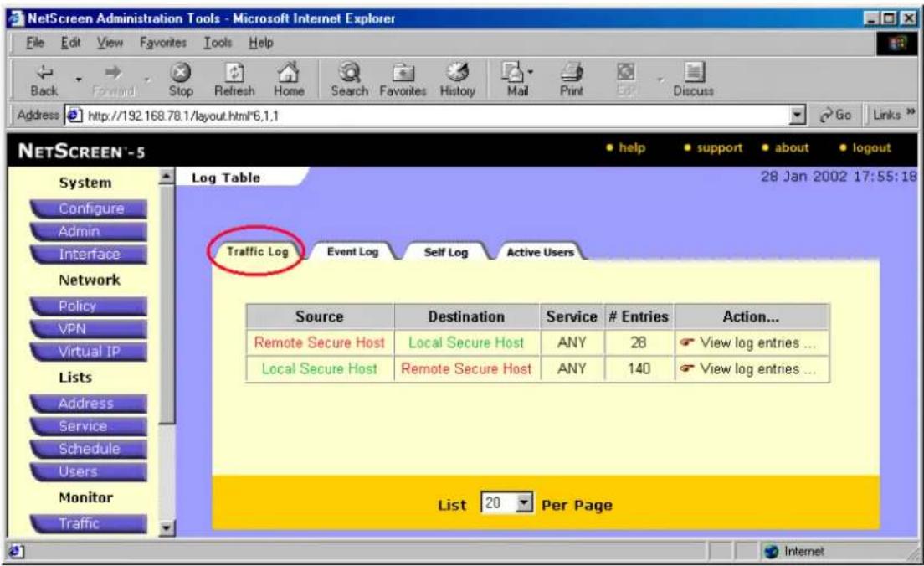The width and height of the screenshot is (924, 566).
Task: Open the View menu
Action: tap(110, 43)
